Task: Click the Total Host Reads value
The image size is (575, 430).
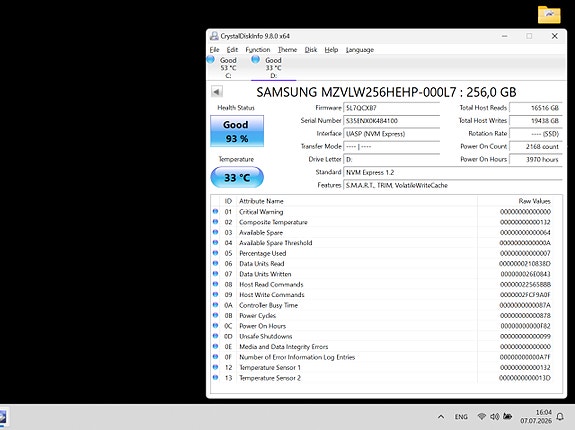Action: pyautogui.click(x=536, y=108)
